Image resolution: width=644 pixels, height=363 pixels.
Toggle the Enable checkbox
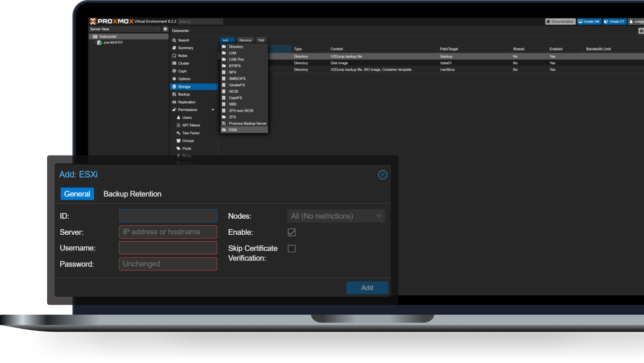click(292, 233)
